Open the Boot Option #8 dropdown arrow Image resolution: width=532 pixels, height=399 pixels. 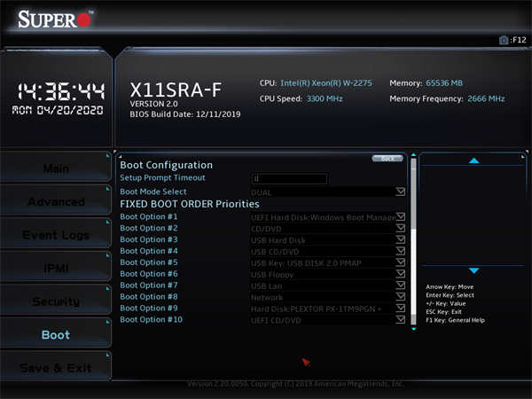click(401, 297)
